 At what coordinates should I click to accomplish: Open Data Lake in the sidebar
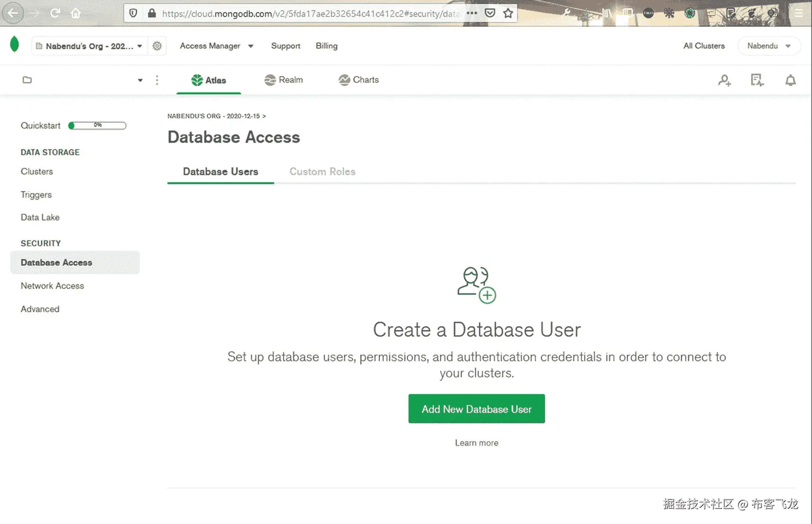click(40, 217)
